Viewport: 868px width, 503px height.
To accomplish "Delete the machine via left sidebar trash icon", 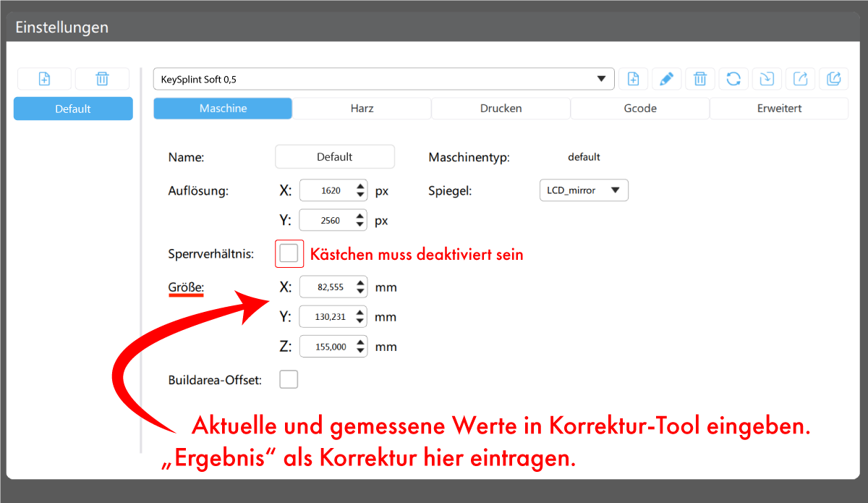I will [102, 79].
